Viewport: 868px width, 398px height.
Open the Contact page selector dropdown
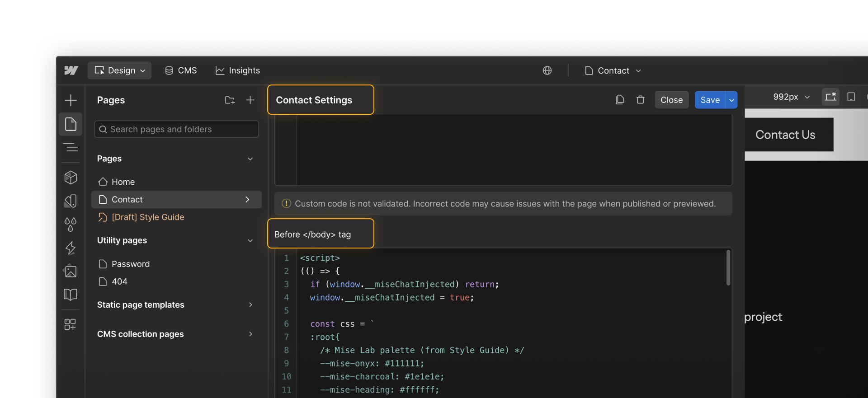(613, 70)
